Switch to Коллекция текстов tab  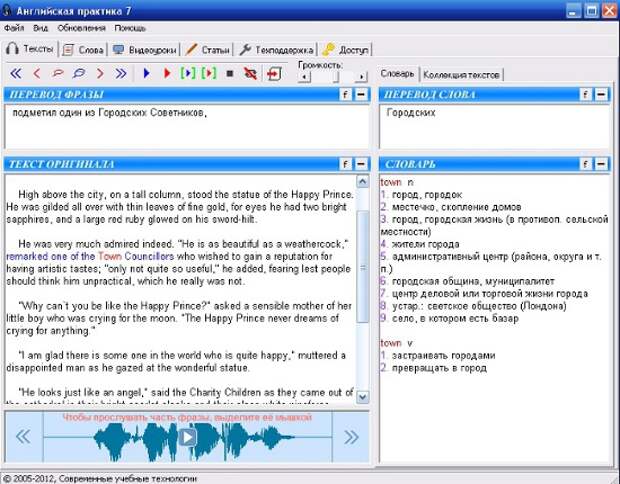[x=461, y=75]
